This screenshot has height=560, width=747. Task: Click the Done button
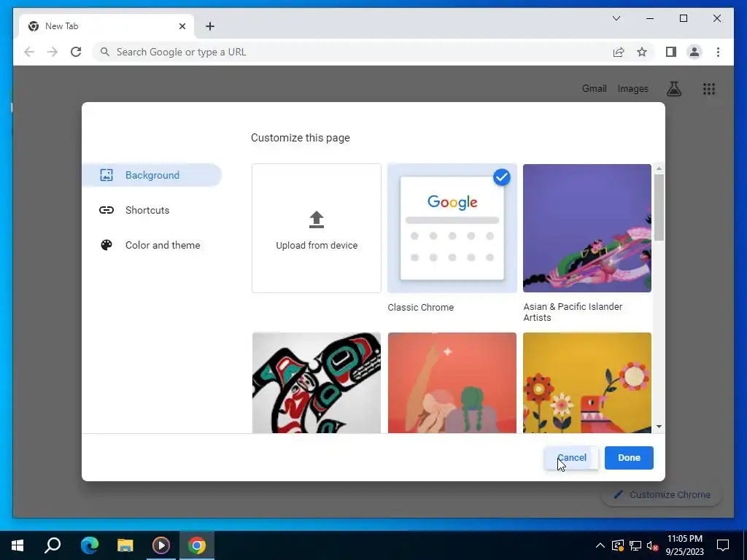(629, 458)
